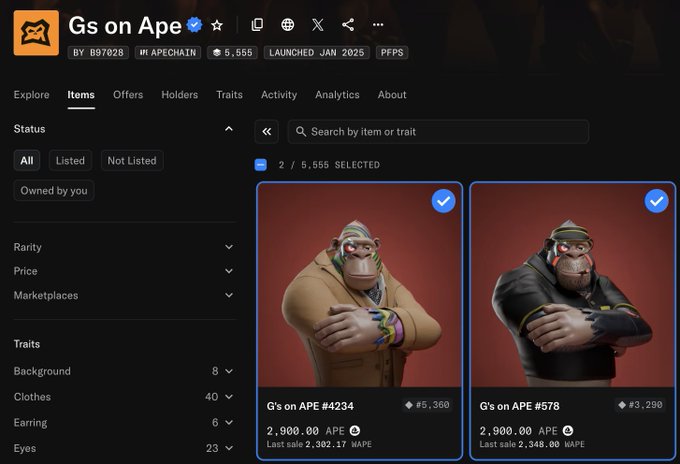The image size is (680, 464).
Task: Open the ape image of item #578
Action: [x=572, y=285]
